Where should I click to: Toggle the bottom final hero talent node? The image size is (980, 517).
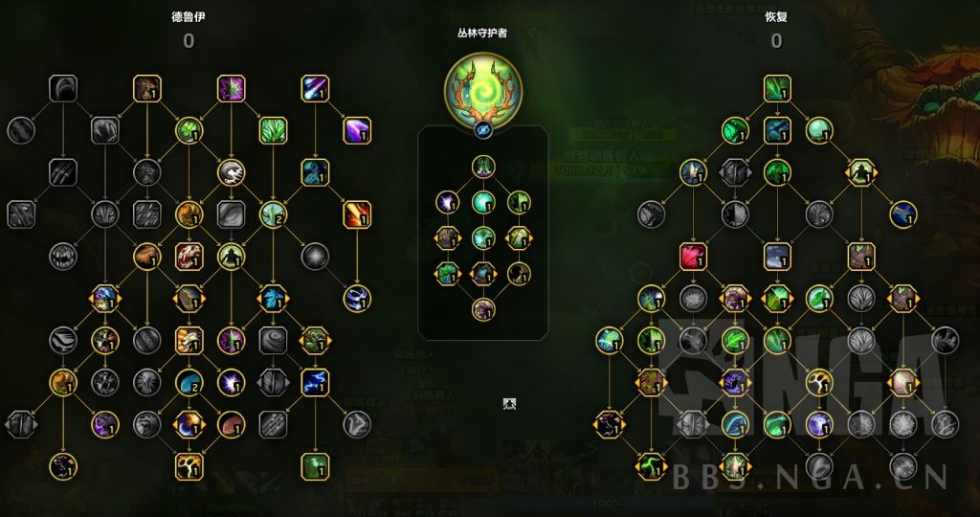click(483, 309)
